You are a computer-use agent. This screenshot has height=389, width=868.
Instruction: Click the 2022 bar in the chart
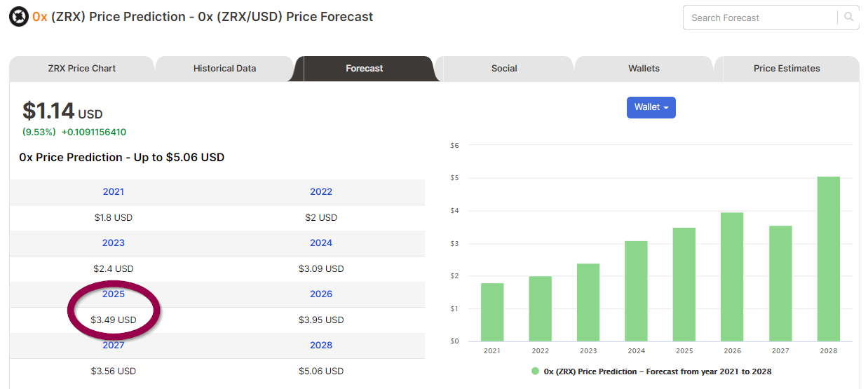(x=540, y=308)
